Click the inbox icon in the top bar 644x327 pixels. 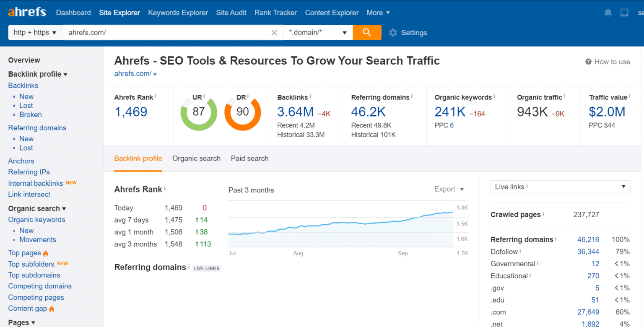point(624,13)
